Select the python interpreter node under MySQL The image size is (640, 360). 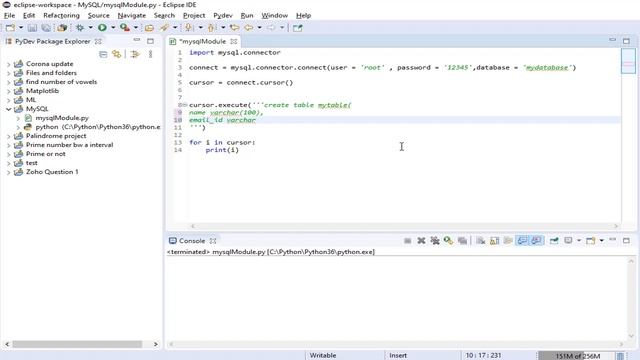click(x=97, y=127)
